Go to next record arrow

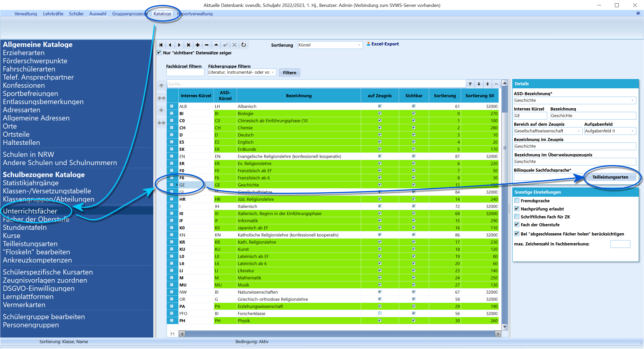(x=179, y=45)
